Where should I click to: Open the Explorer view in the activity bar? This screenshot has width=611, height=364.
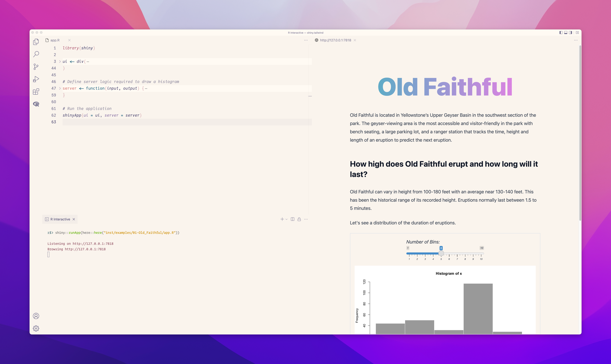point(36,42)
